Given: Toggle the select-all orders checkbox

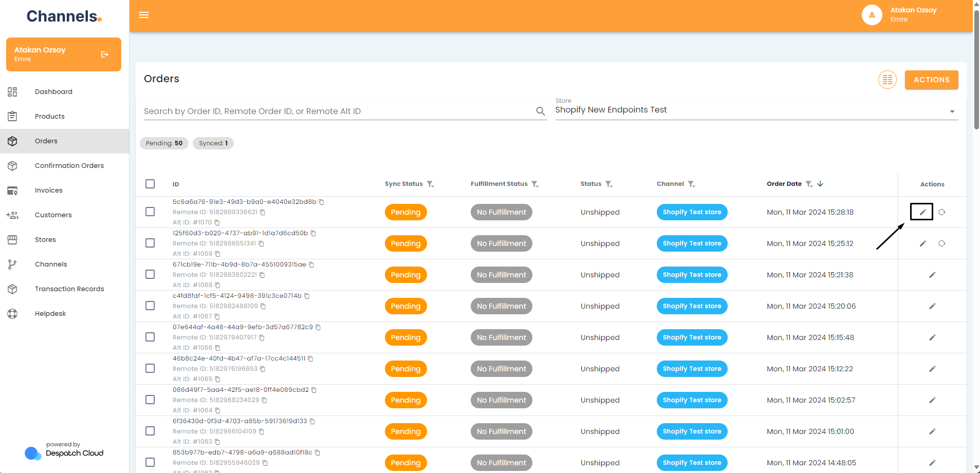Looking at the screenshot, I should pyautogui.click(x=150, y=184).
